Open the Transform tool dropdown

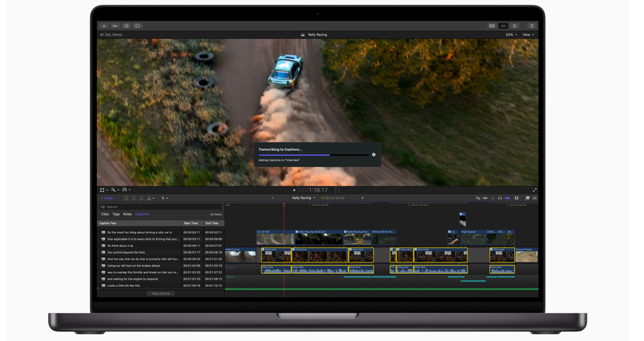pyautogui.click(x=104, y=190)
